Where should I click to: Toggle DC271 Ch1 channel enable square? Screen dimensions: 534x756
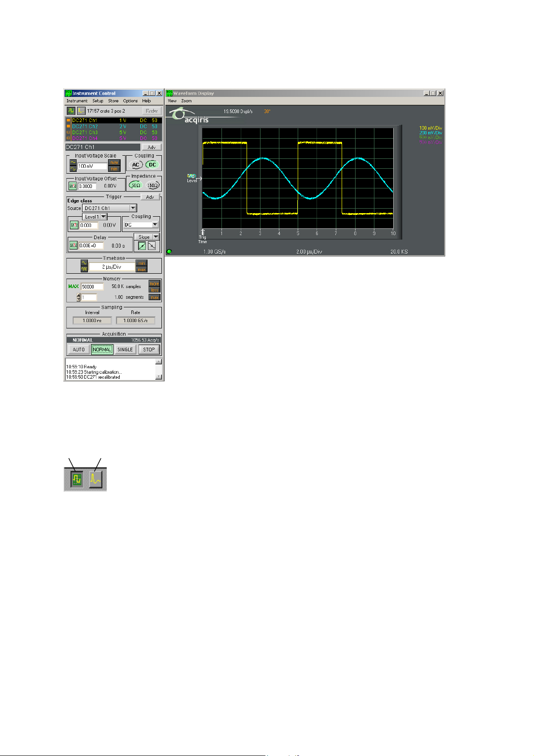(69, 121)
